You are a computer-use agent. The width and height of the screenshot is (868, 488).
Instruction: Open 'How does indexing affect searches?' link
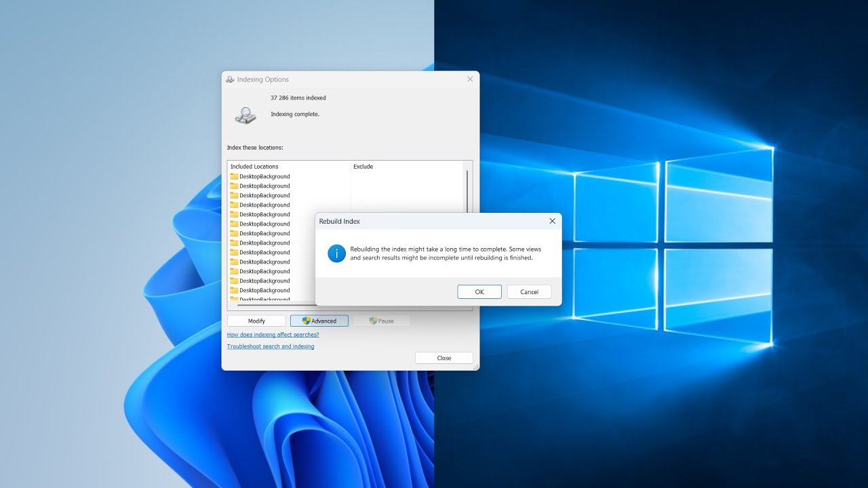(273, 335)
